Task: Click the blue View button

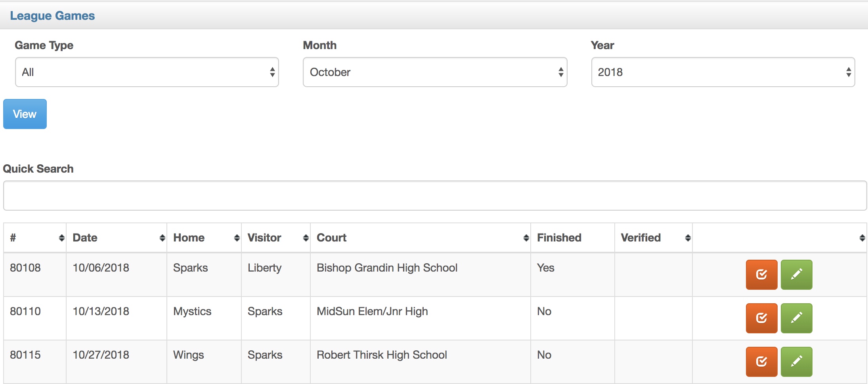Action: [25, 114]
